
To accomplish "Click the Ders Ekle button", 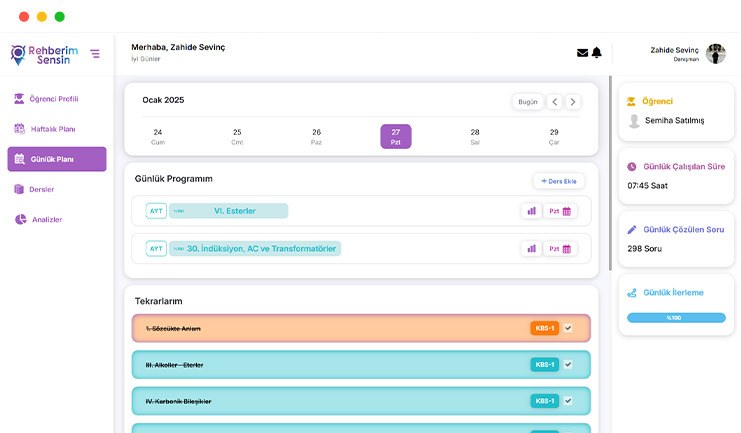I will pyautogui.click(x=558, y=181).
